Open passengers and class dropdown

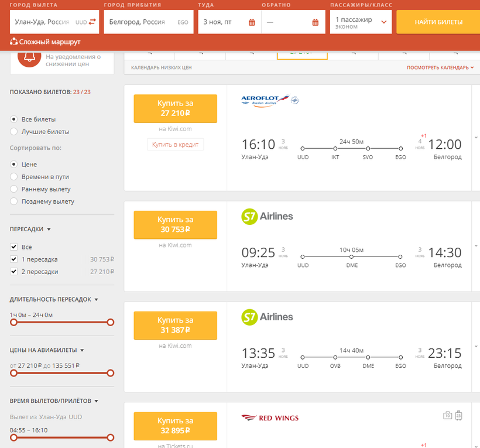click(x=361, y=22)
